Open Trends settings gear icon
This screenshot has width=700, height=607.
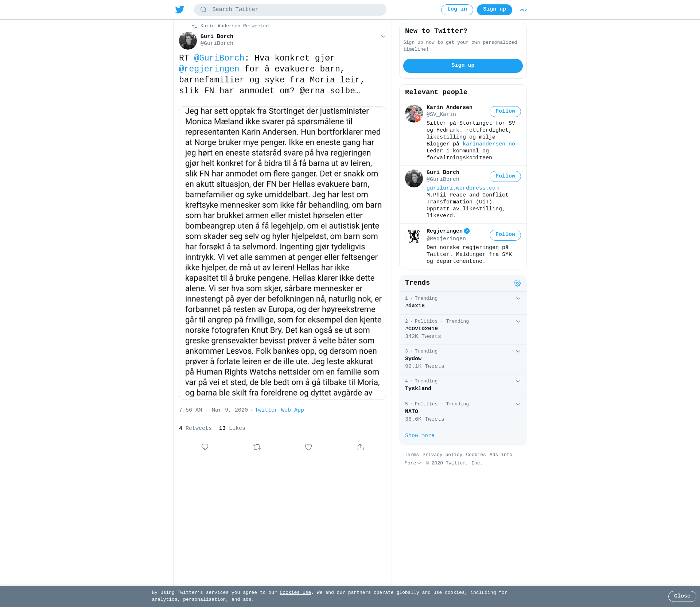pos(517,283)
